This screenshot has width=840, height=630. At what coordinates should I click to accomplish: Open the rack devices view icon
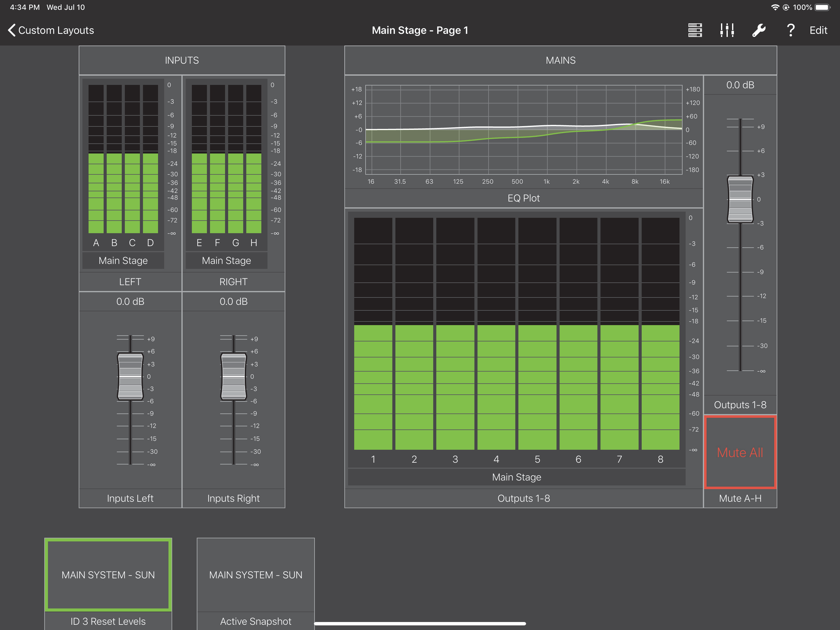click(695, 30)
